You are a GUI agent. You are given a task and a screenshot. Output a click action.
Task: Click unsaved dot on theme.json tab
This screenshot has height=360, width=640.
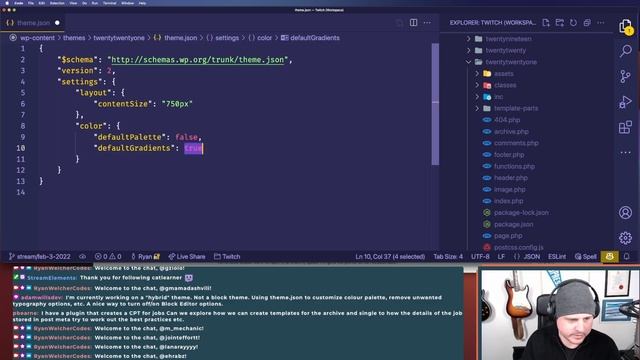coord(57,23)
